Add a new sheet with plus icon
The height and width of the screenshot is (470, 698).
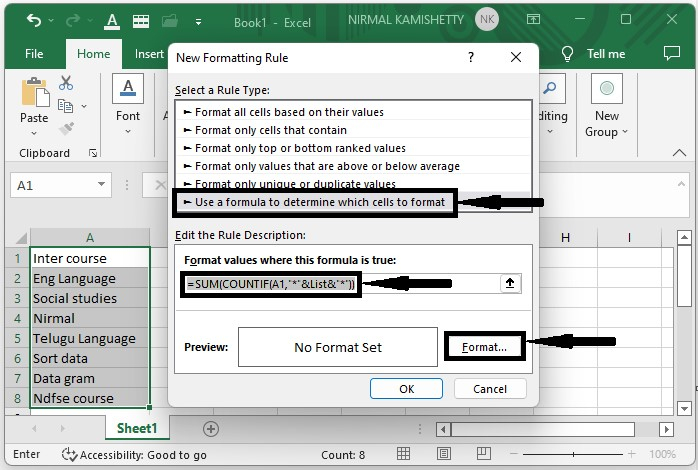[210, 428]
